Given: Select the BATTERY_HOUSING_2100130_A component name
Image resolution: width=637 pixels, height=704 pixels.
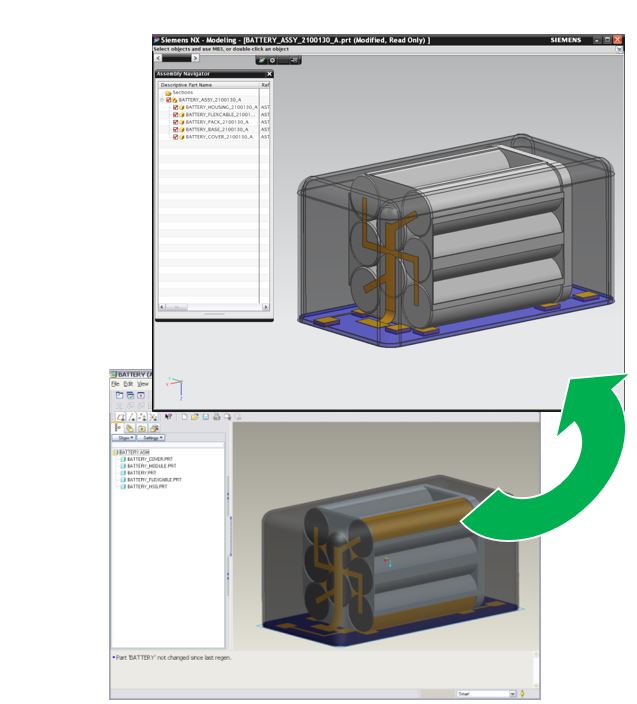Looking at the screenshot, I should (221, 107).
